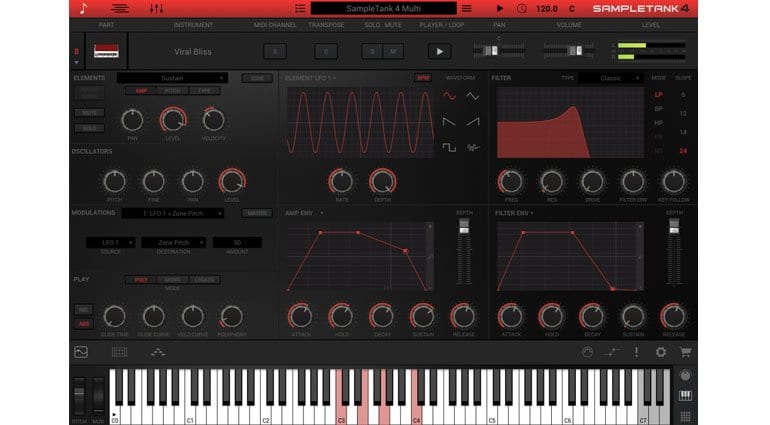This screenshot has height=425, width=770.
Task: Toggle element Mute button
Action: pyautogui.click(x=89, y=113)
